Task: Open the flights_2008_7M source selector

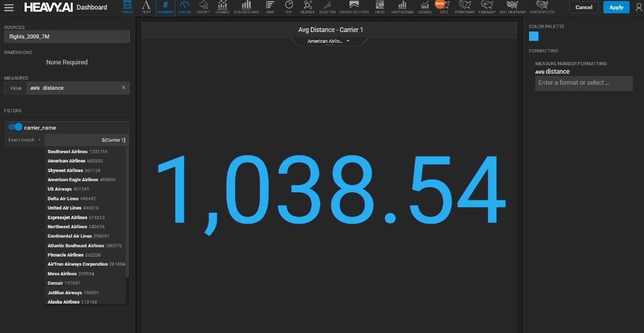Action: (67, 37)
